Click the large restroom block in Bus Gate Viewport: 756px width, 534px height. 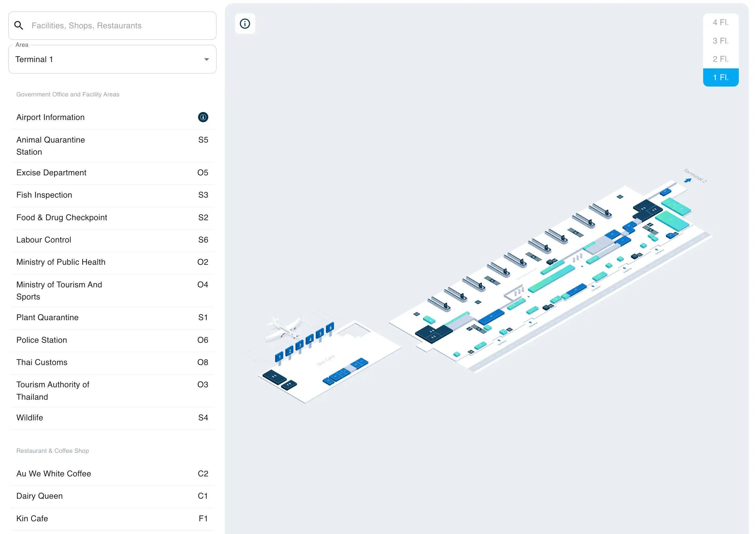coord(274,377)
